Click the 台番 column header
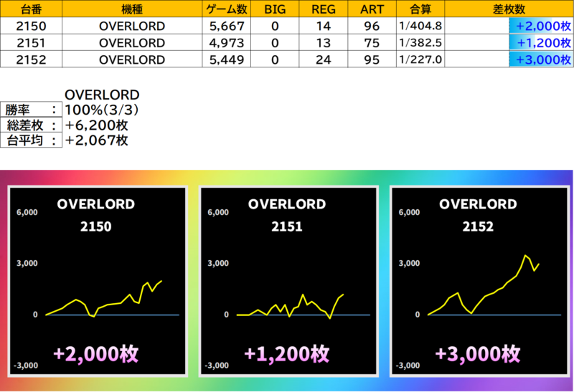This screenshot has height=392, width=574. click(x=31, y=9)
